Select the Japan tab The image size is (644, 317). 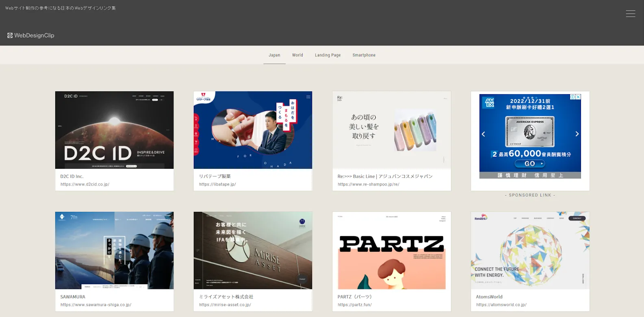(274, 55)
